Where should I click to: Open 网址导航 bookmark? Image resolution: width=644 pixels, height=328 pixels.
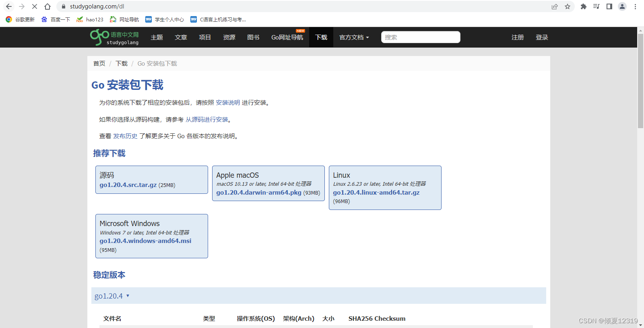click(x=124, y=19)
